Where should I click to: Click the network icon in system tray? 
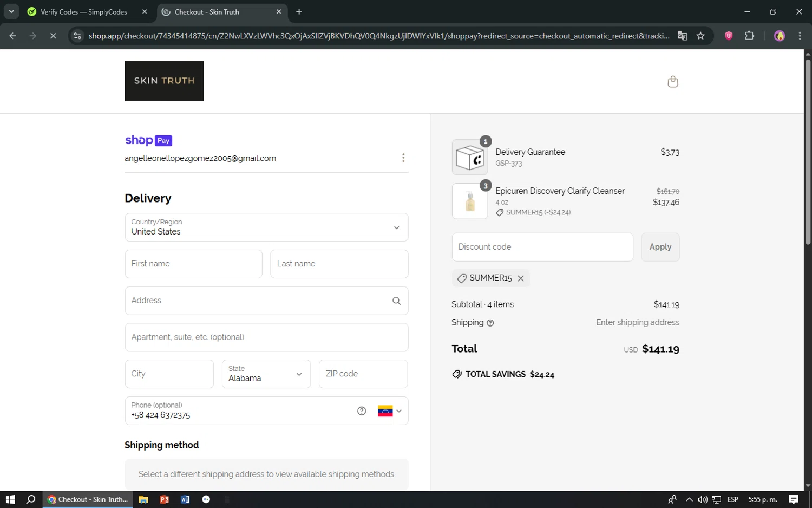click(x=717, y=499)
